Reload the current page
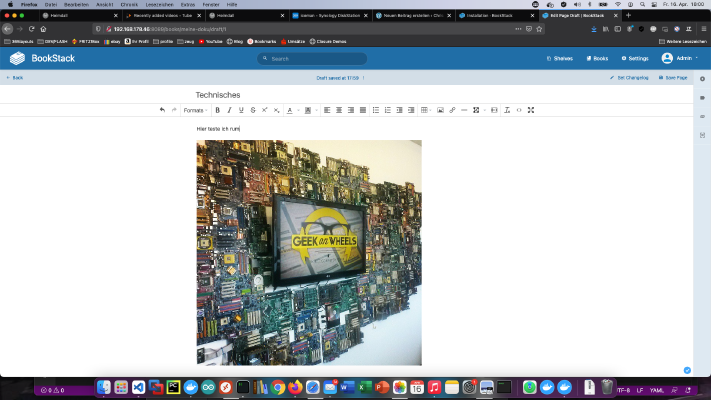The height and width of the screenshot is (400, 711). (x=31, y=29)
